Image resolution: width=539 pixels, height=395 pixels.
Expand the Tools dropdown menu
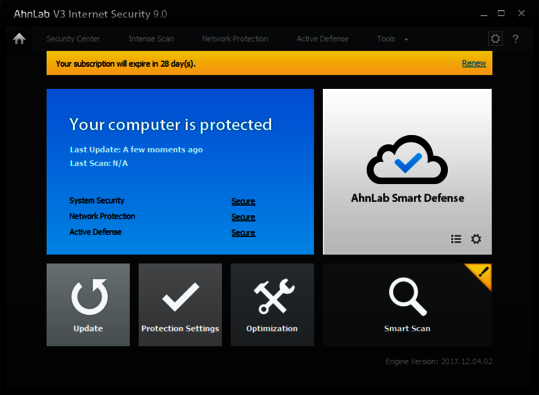pyautogui.click(x=392, y=39)
